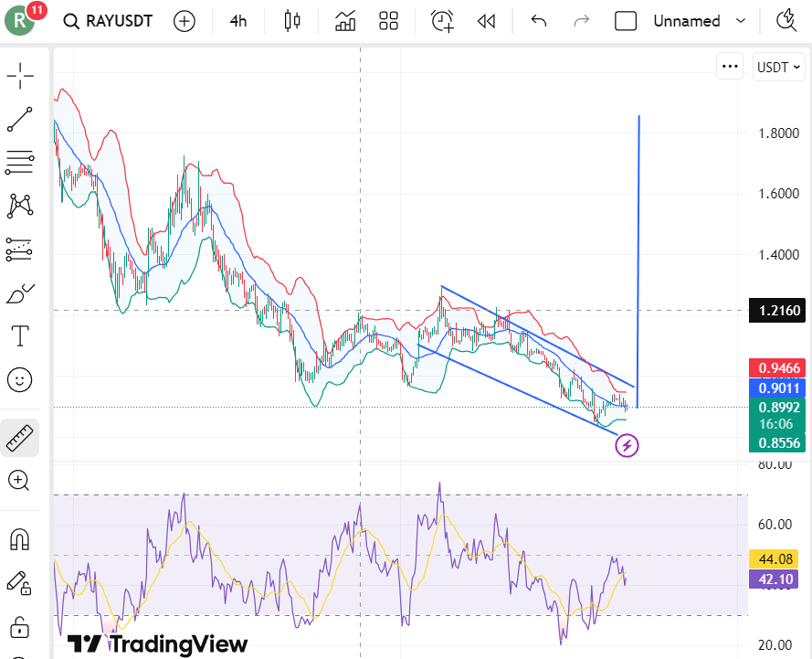
Task: Open the Fib Retracement tool
Action: click(x=20, y=163)
